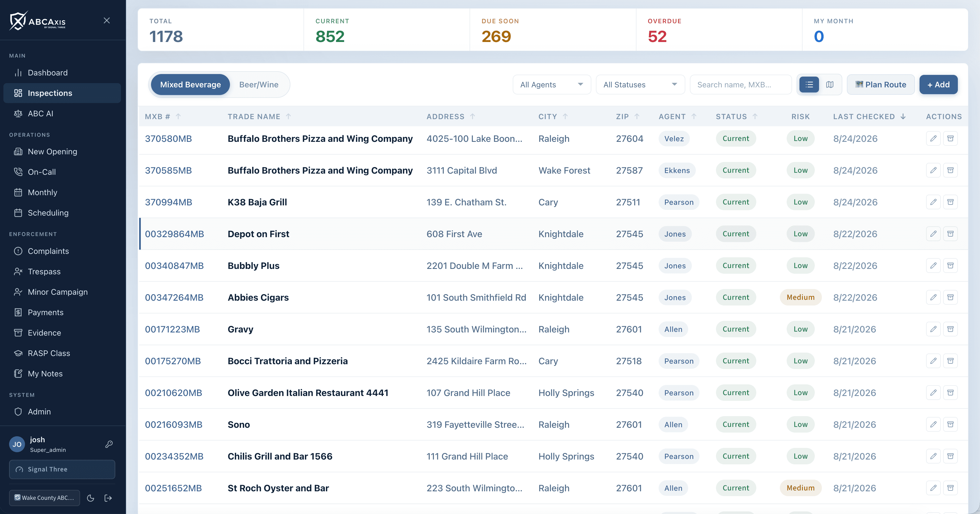
Task: Sort by the Trade Name column
Action: (x=259, y=116)
